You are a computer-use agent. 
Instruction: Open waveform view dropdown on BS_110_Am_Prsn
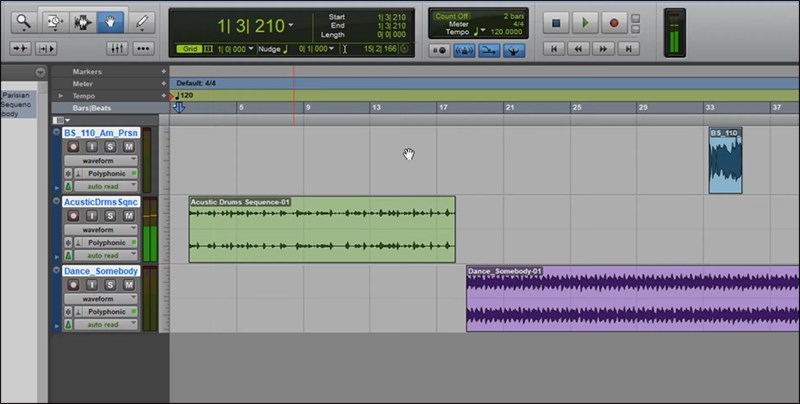click(102, 160)
